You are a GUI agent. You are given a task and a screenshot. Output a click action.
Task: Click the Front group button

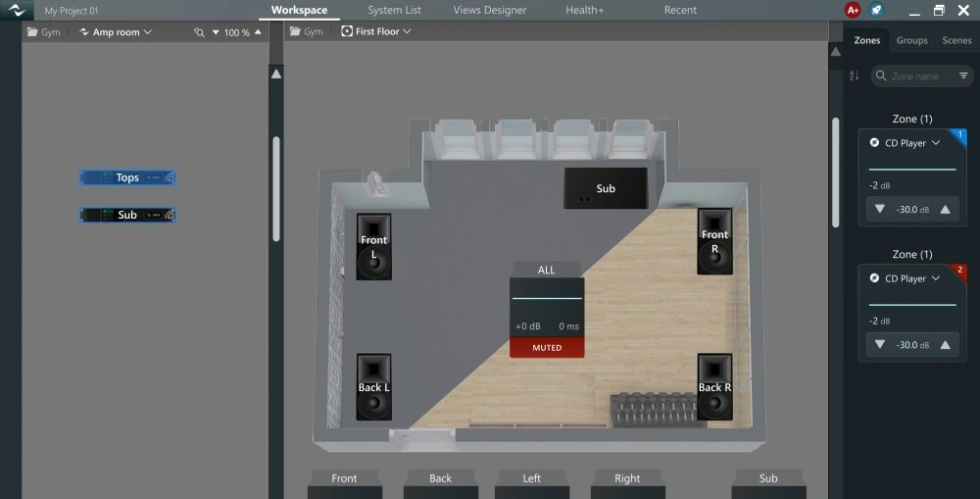[344, 478]
